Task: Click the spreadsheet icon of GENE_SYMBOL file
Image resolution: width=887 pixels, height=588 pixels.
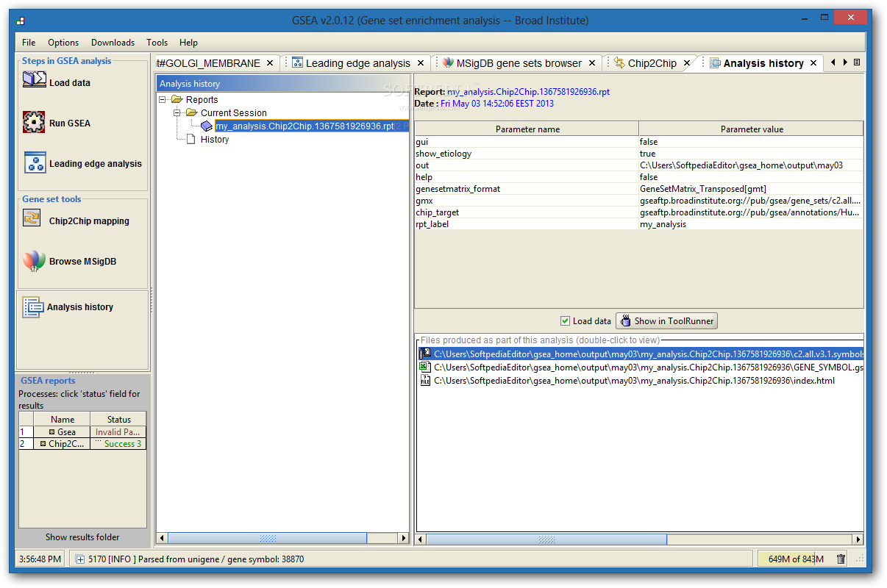Action: (x=425, y=367)
